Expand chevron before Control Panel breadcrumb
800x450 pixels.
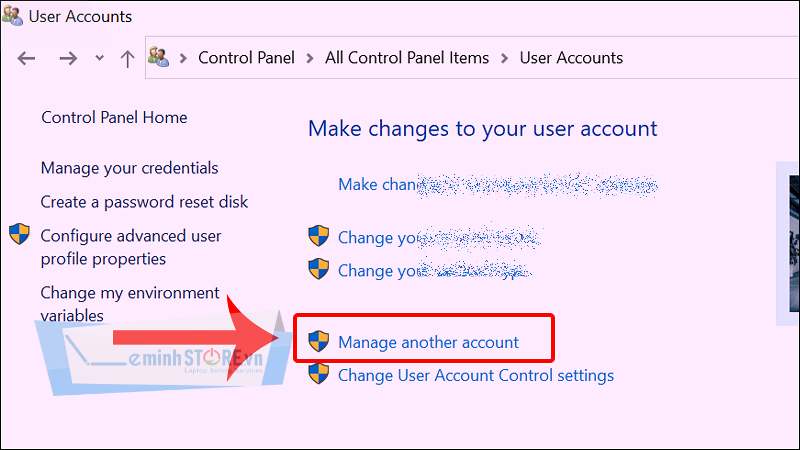[x=183, y=58]
